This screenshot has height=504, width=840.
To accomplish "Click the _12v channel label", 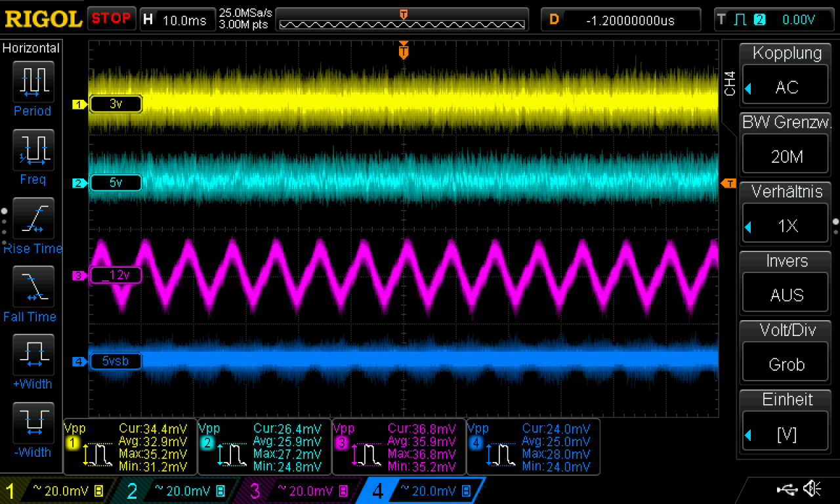I will pyautogui.click(x=116, y=276).
